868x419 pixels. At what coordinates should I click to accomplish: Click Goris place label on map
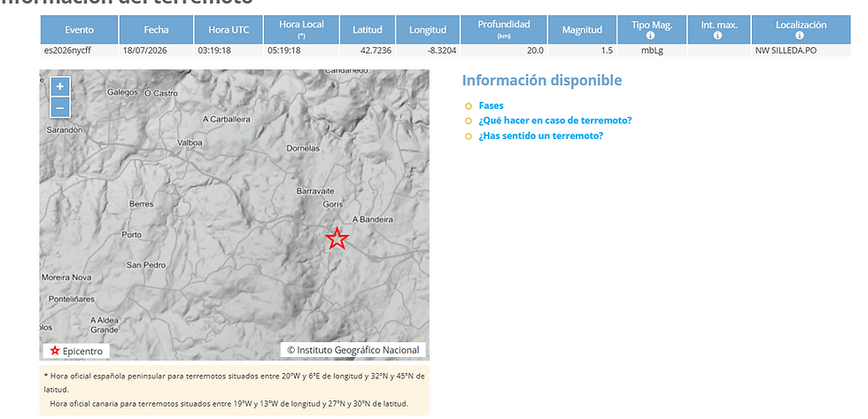pos(333,205)
